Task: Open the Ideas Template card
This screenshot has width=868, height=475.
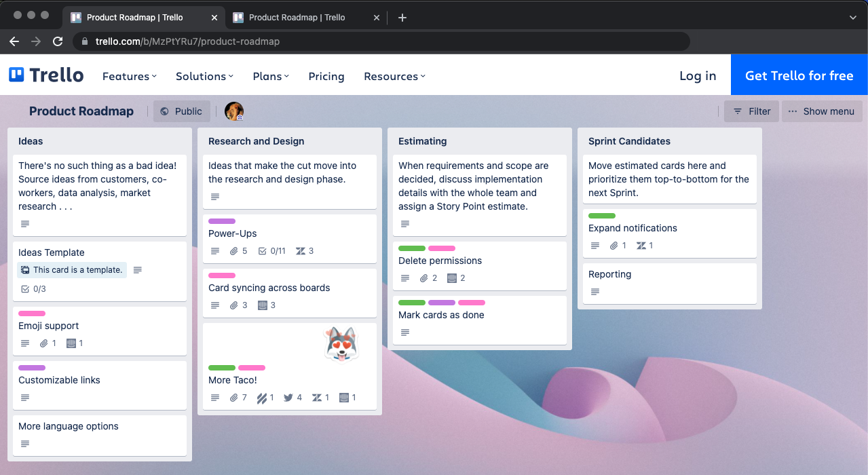Action: [x=100, y=271]
